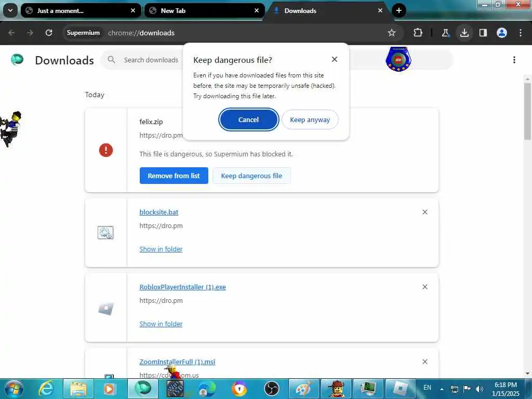Expand the tab search dropdown arrow

coord(10,10)
